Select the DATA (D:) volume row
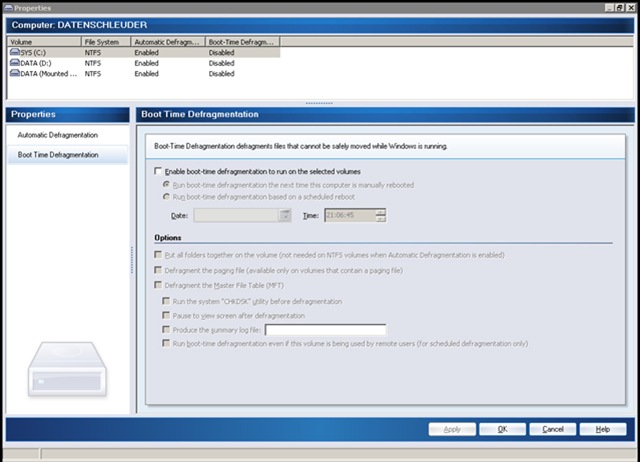Viewport: 640px width, 462px height. [x=144, y=63]
